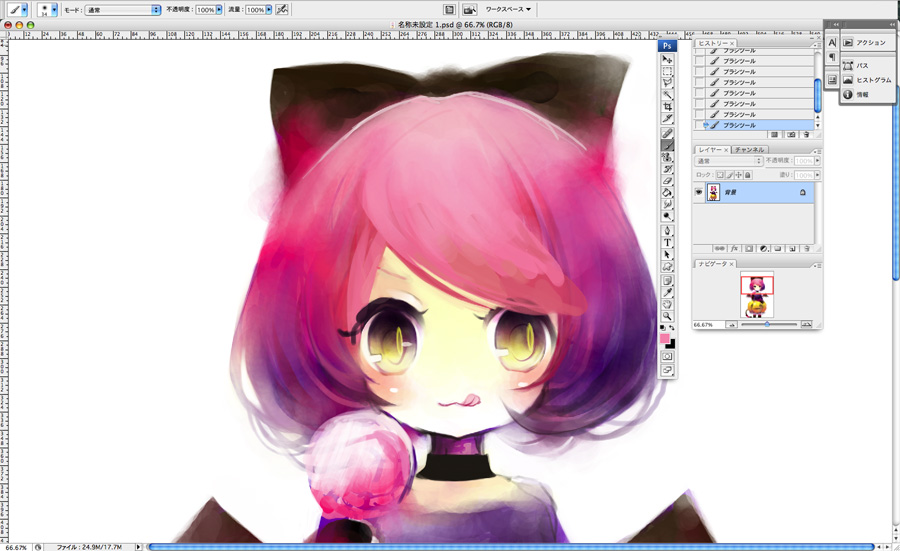Select the Brush tool in toolbox

coord(667,145)
